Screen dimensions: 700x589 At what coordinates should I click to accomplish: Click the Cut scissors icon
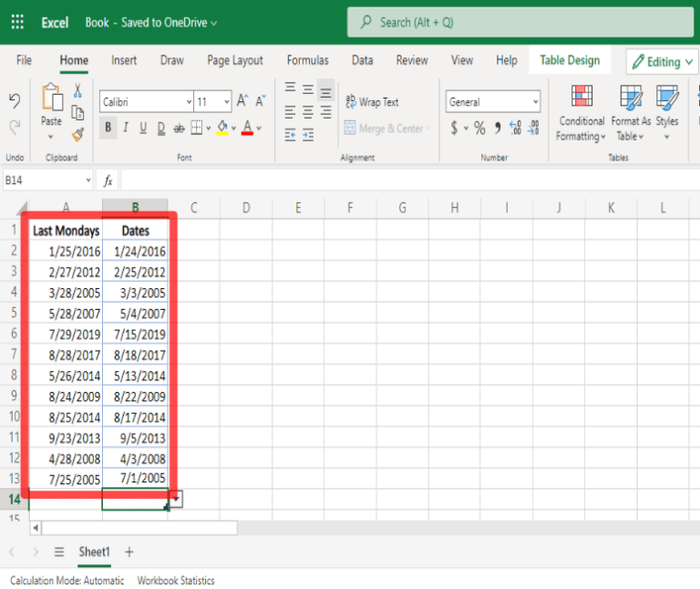77,90
